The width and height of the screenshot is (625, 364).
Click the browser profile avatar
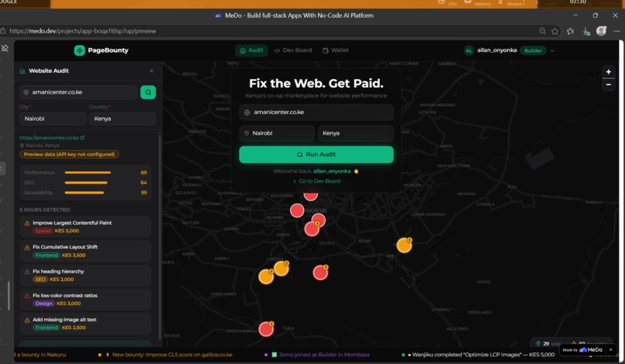[x=601, y=31]
